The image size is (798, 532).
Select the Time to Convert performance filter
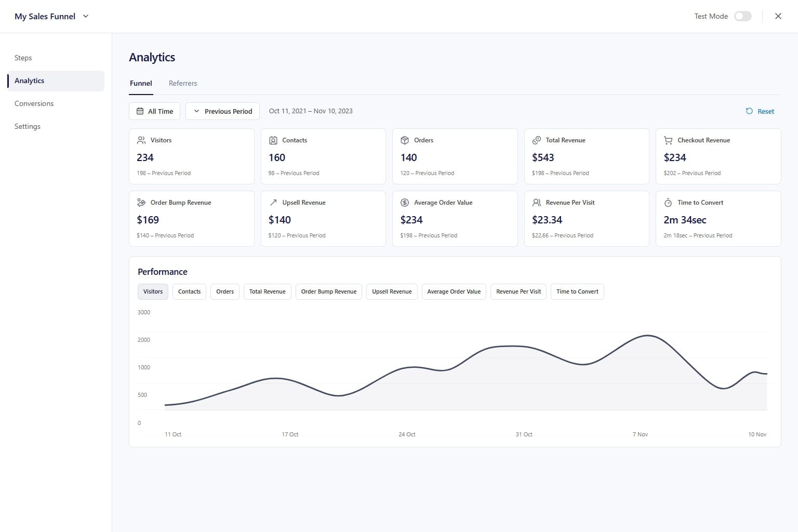[x=577, y=291]
